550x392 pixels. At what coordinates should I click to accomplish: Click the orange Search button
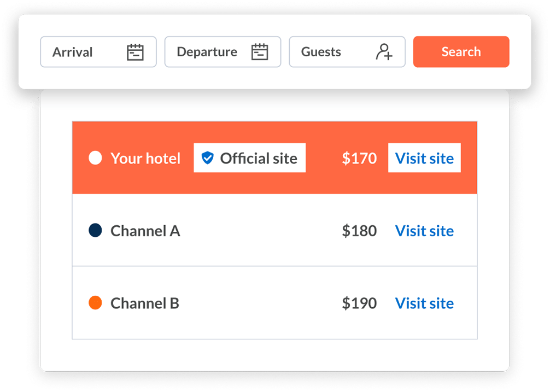[461, 52]
